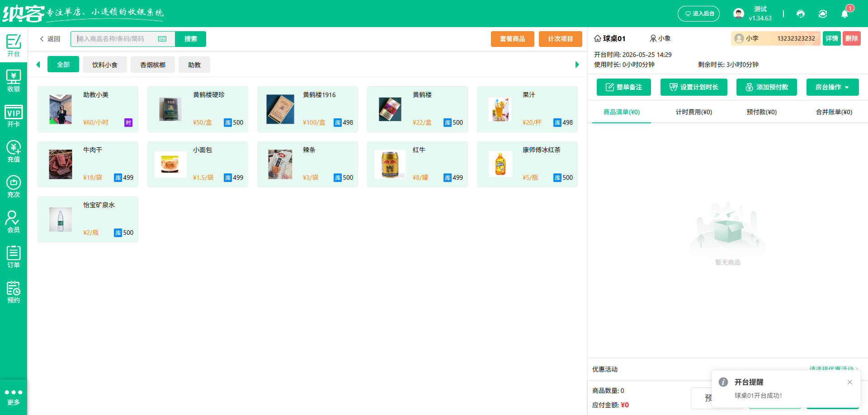868x415 pixels.
Task: Click the 时 badge on 助教小美
Action: pyautogui.click(x=128, y=122)
